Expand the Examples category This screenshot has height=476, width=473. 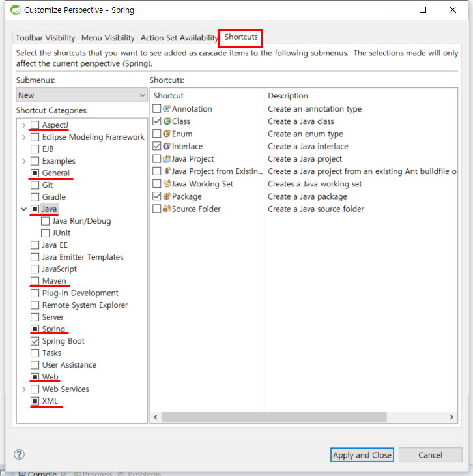(24, 161)
